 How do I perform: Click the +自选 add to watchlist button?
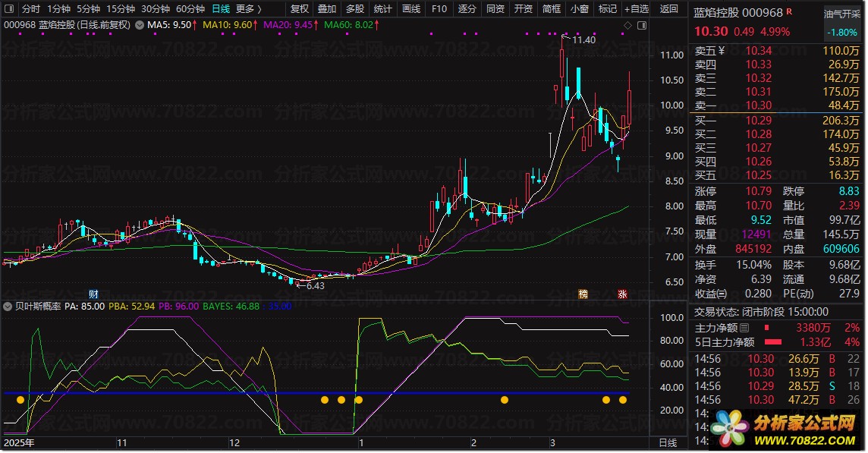(636, 9)
